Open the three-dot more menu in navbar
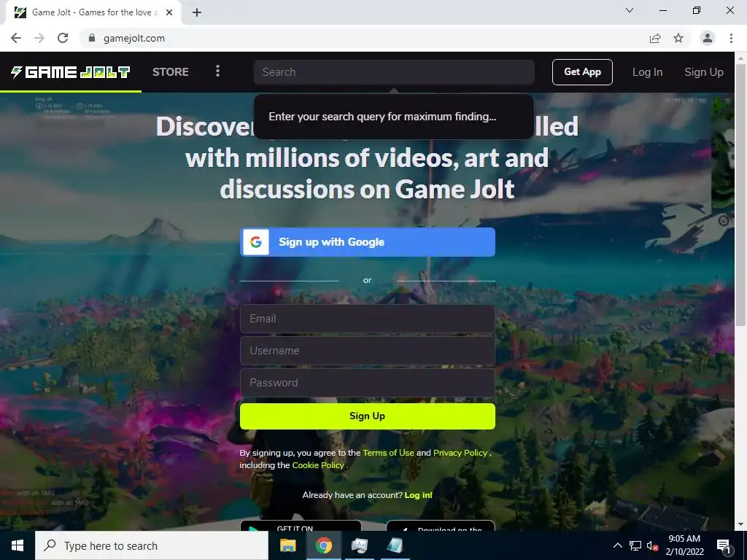This screenshot has height=560, width=747. pos(217,71)
